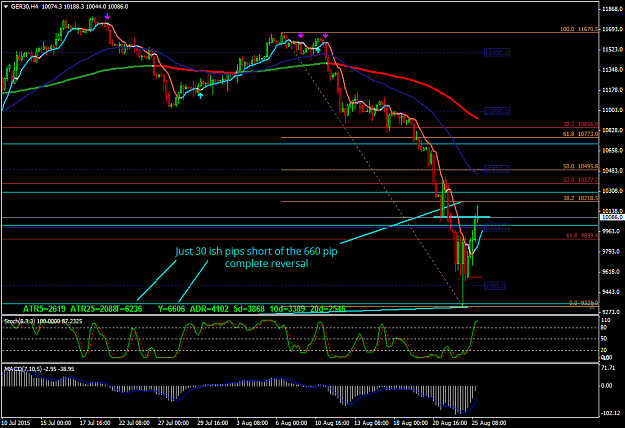
Task: Select the cyan buy arrow near 29 Jul
Action: coord(200,95)
